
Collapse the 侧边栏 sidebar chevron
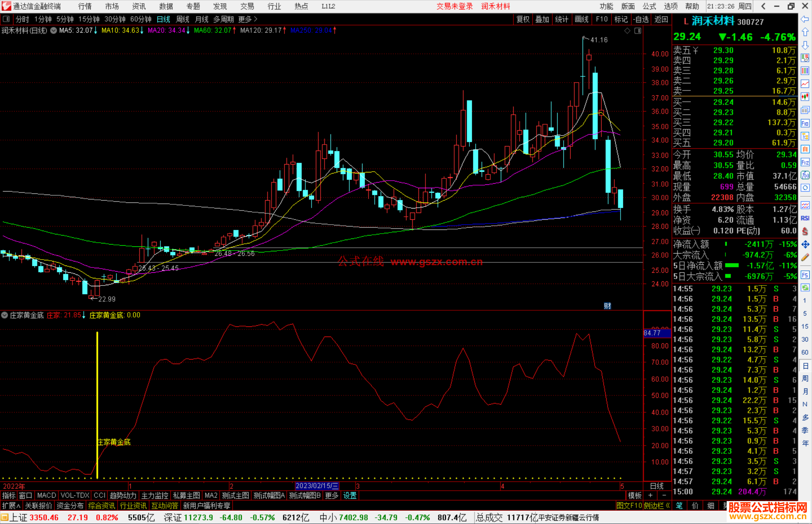pyautogui.click(x=668, y=506)
